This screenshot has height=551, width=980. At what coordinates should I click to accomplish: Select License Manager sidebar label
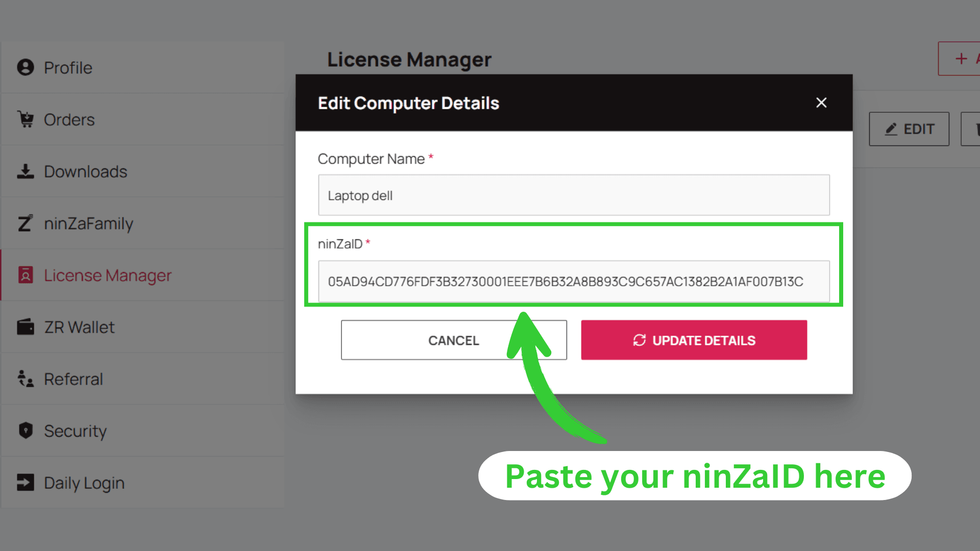[x=108, y=275]
